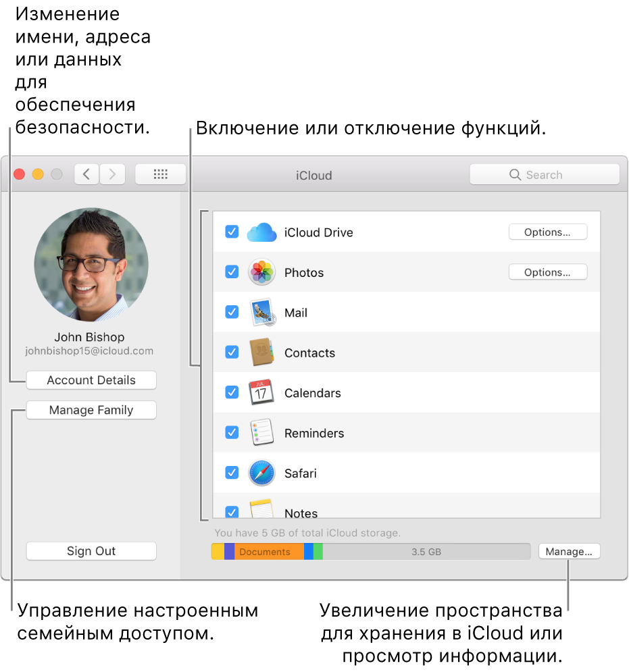This screenshot has height=672, width=629.
Task: Click the purple storage bar segment
Action: click(230, 552)
